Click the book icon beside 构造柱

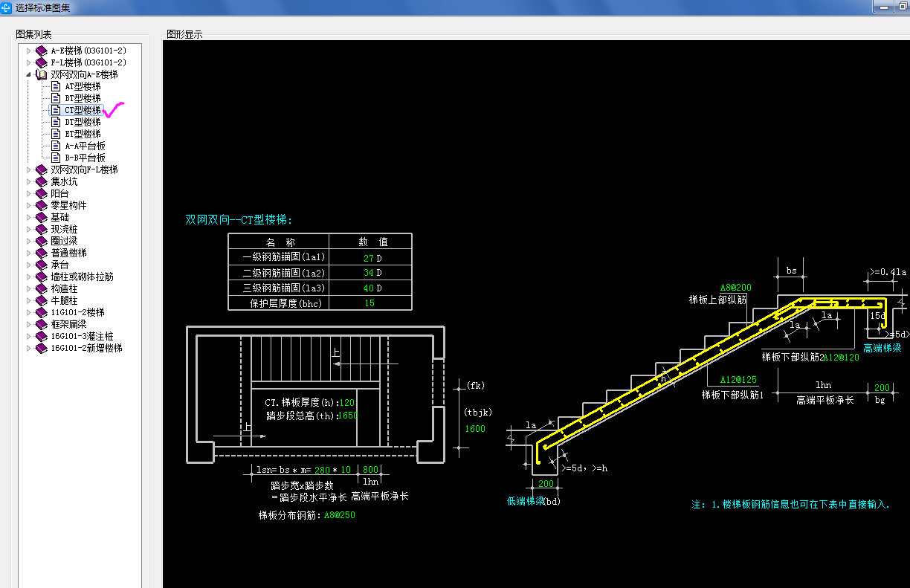point(42,288)
